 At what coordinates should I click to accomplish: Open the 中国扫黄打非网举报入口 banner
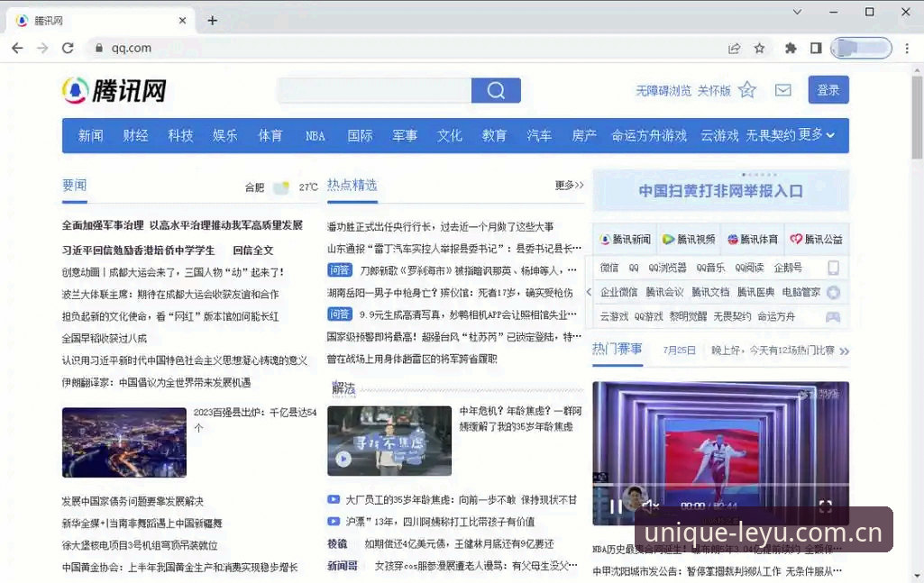(720, 191)
